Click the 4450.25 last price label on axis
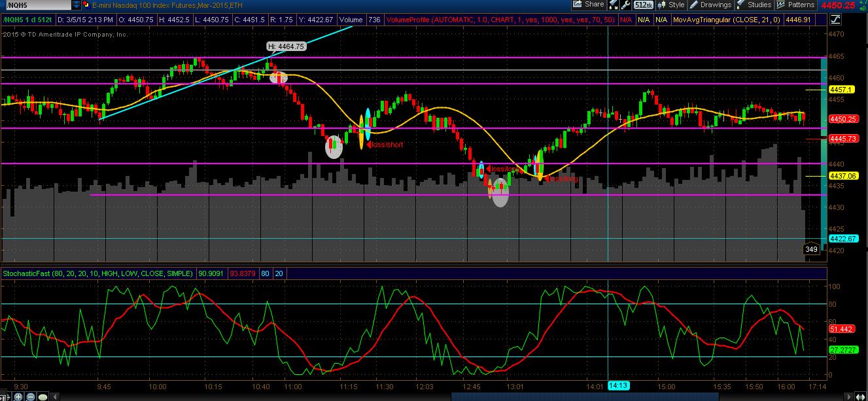The height and width of the screenshot is (401, 868). (843, 119)
